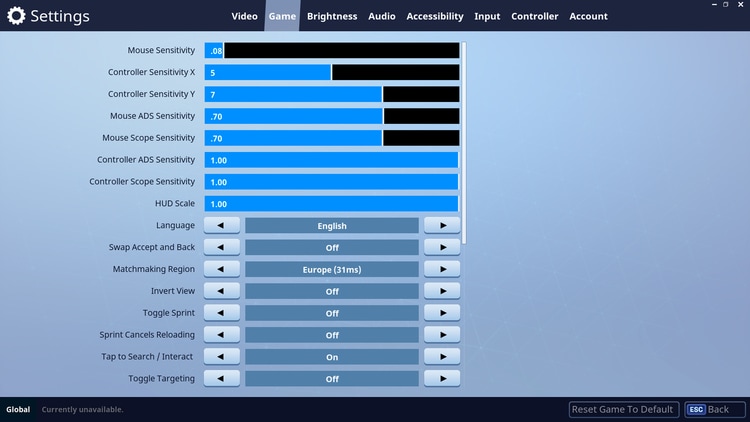Click left arrow next to Swap Accept and Back
The image size is (750, 422).
click(x=222, y=247)
